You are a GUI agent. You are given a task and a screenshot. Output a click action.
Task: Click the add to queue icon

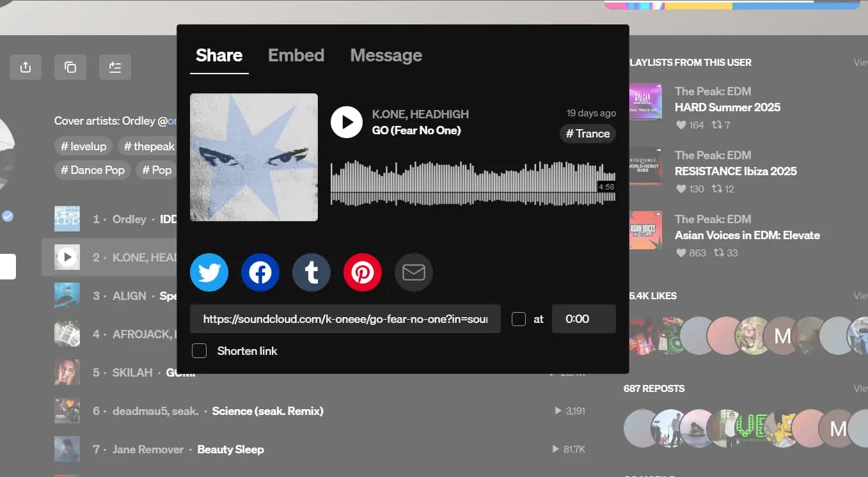tap(115, 67)
